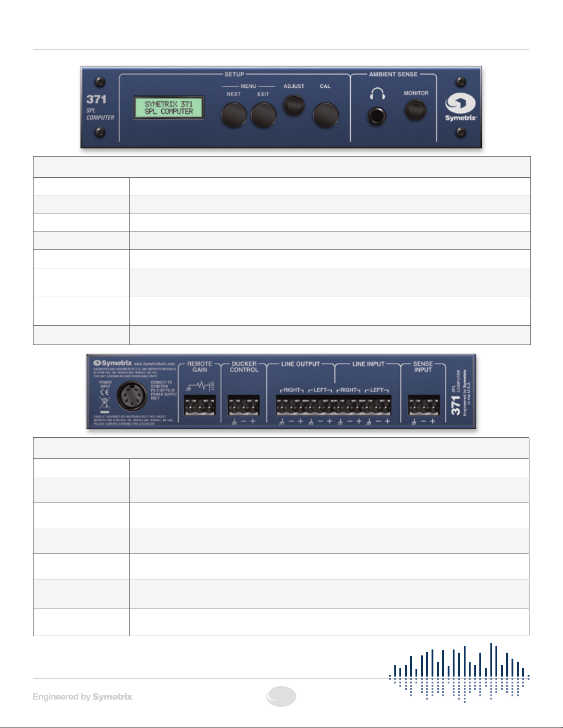Click the resistor symbol under REMOTE GAIN
The height and width of the screenshot is (728, 563).
200,386
